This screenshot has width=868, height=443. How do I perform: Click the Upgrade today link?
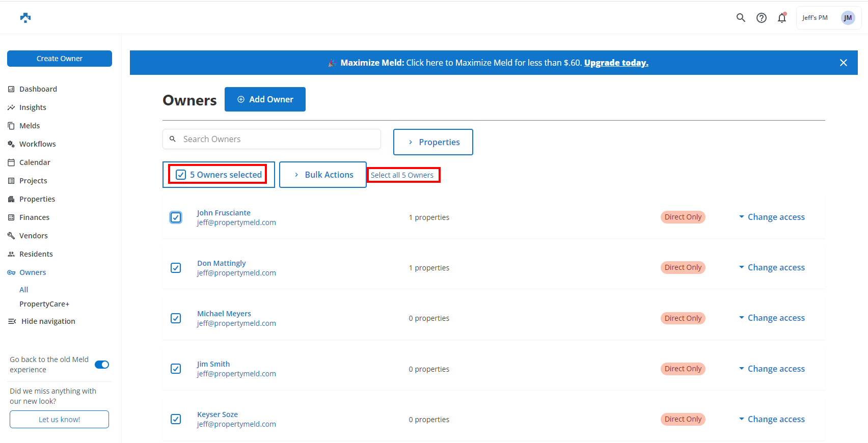click(616, 63)
